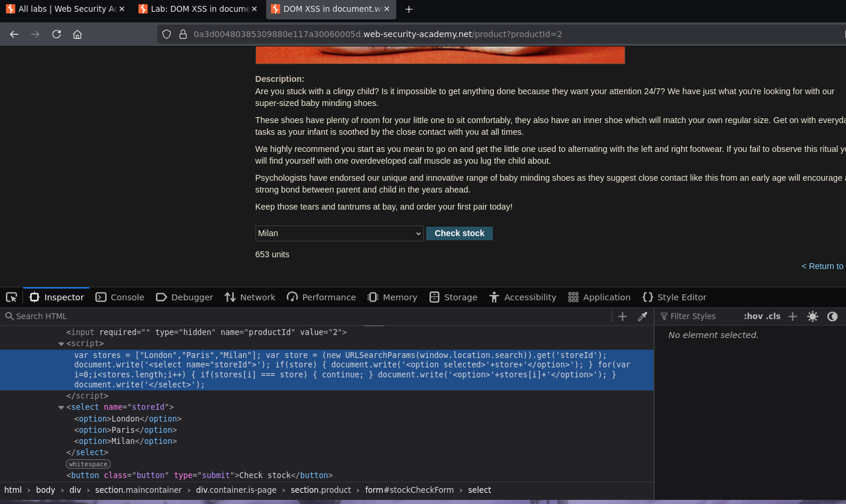Viewport: 846px width, 504px height.
Task: Select the Milan option node
Action: click(125, 441)
